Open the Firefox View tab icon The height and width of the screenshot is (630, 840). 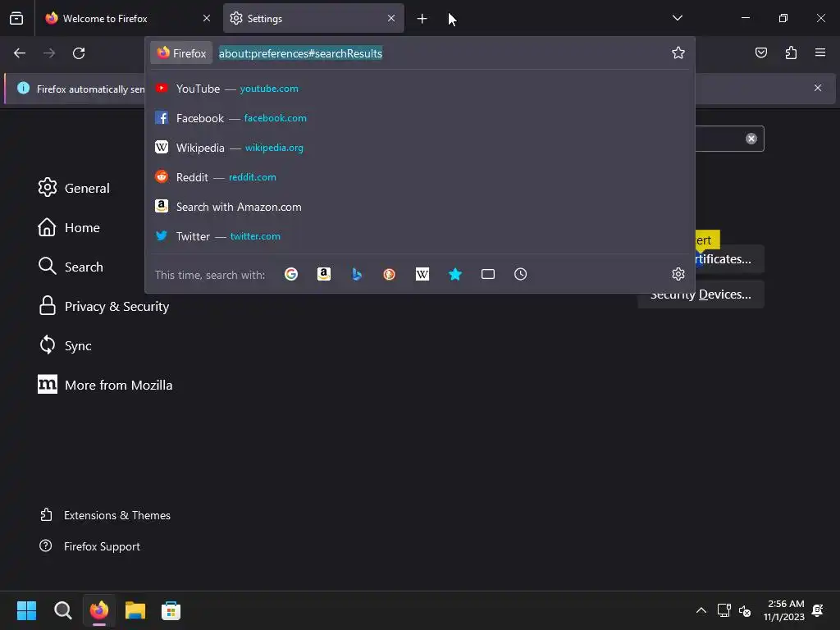pos(16,18)
